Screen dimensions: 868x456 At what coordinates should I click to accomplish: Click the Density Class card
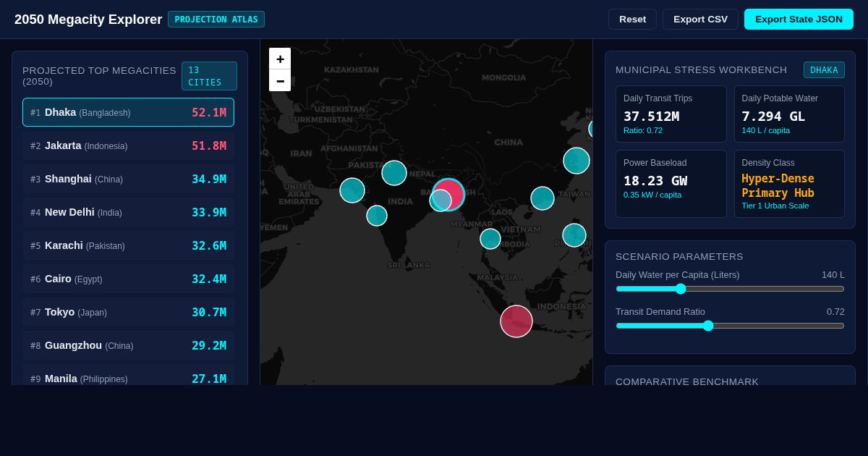pyautogui.click(x=789, y=184)
